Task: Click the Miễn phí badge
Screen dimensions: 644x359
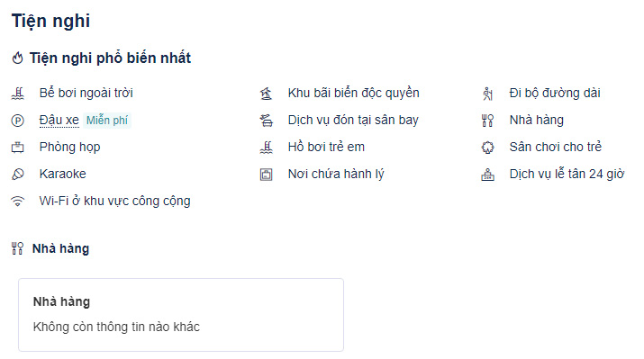Action: coord(107,121)
